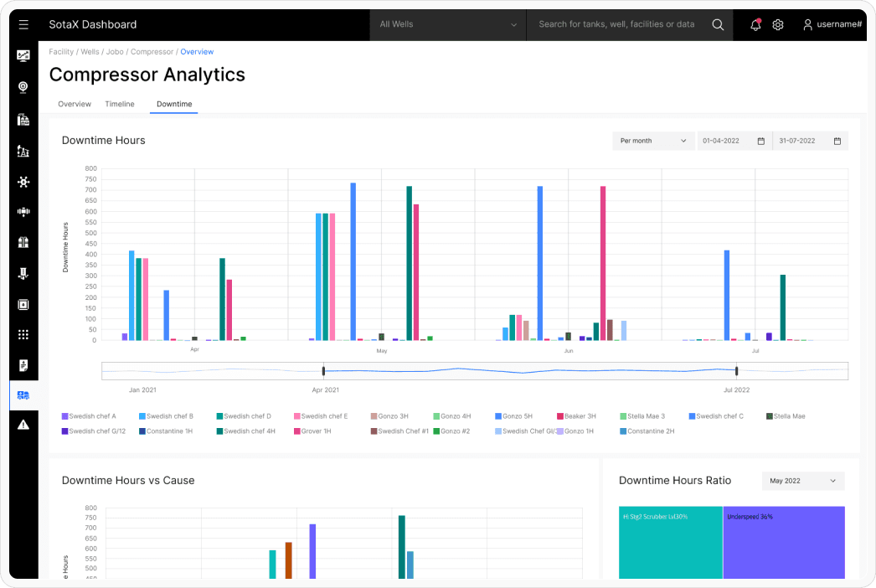Open the report document sidebar icon

(23, 365)
